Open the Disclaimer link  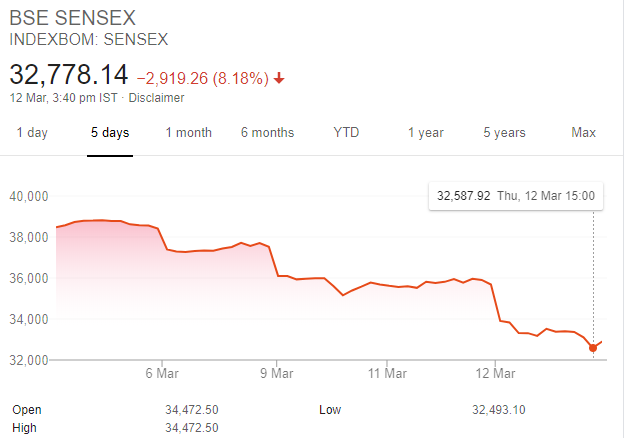(156, 98)
